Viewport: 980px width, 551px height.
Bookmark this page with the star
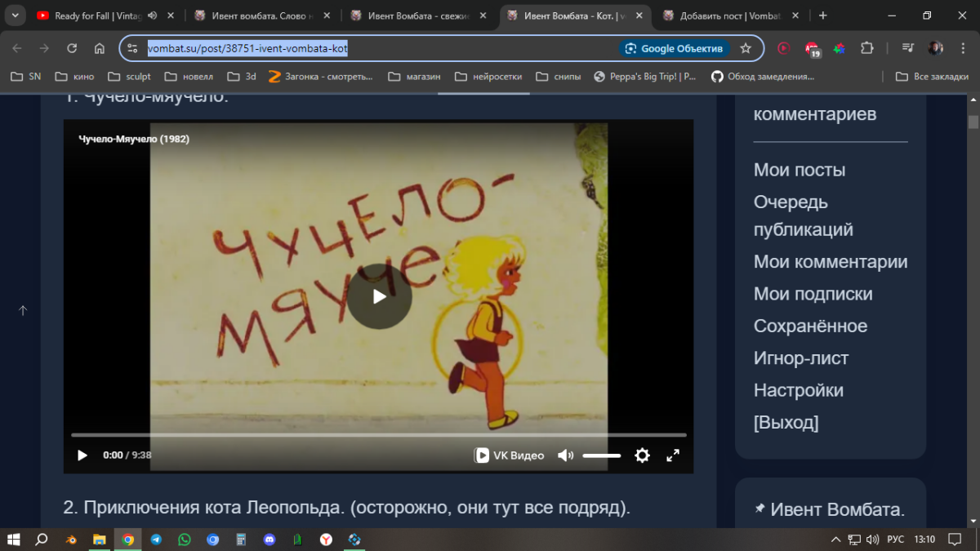tap(746, 48)
